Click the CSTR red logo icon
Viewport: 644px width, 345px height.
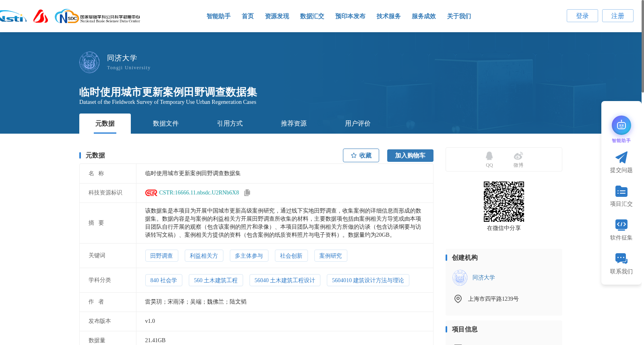(x=151, y=193)
